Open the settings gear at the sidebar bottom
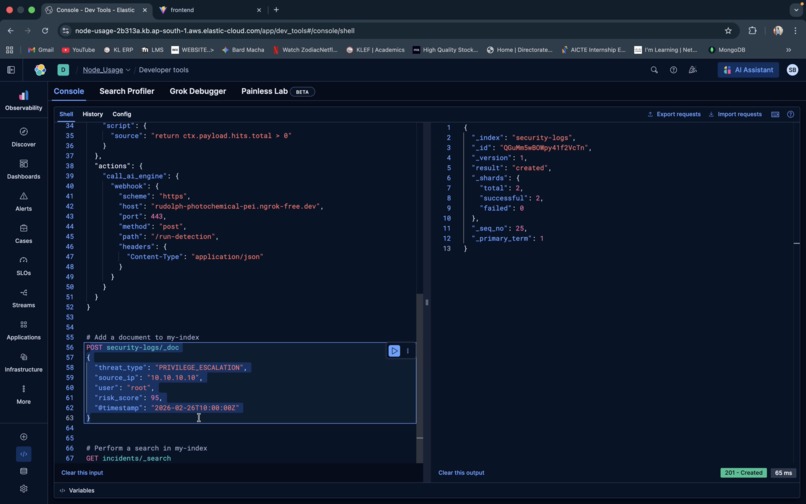806x504 pixels. [24, 489]
